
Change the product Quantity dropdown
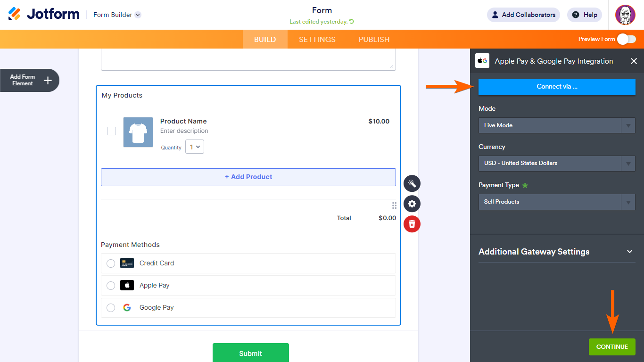pos(194,147)
